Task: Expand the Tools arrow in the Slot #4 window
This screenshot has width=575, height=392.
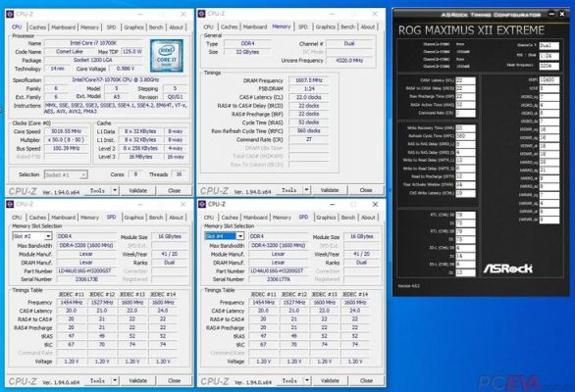Action: [x=306, y=380]
